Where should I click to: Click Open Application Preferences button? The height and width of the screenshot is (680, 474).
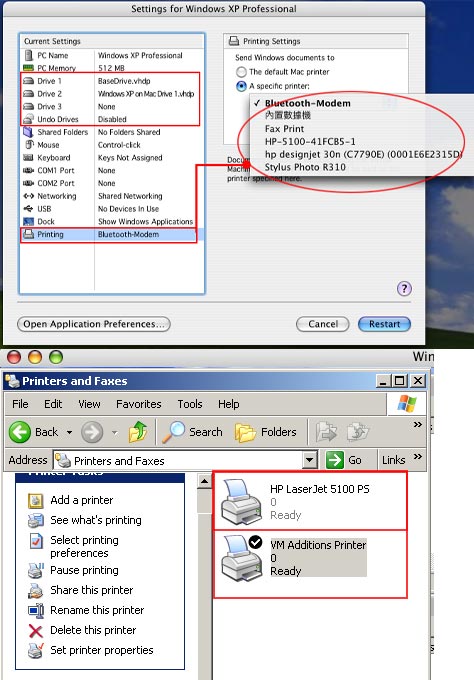[x=94, y=324]
